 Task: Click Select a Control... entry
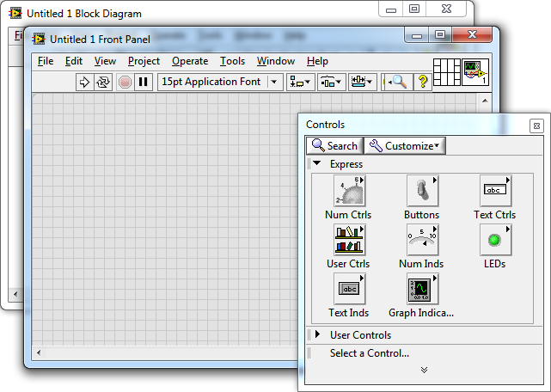(370, 353)
